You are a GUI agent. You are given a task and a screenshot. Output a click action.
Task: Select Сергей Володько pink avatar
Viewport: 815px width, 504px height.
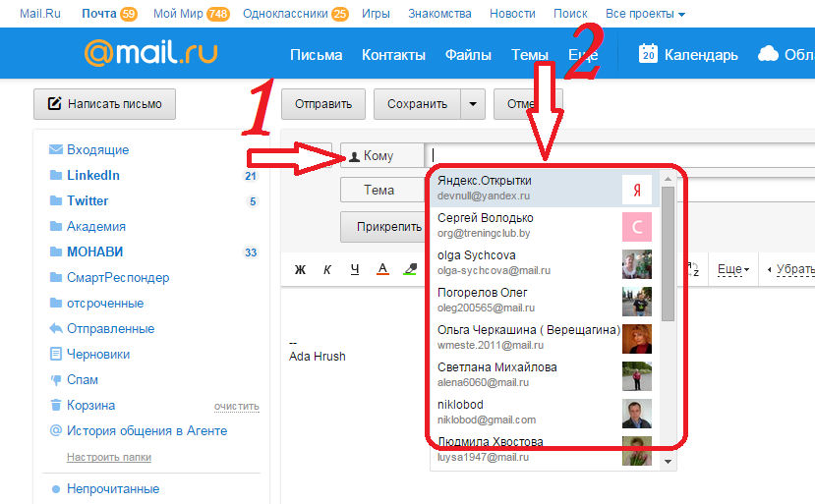(x=637, y=227)
